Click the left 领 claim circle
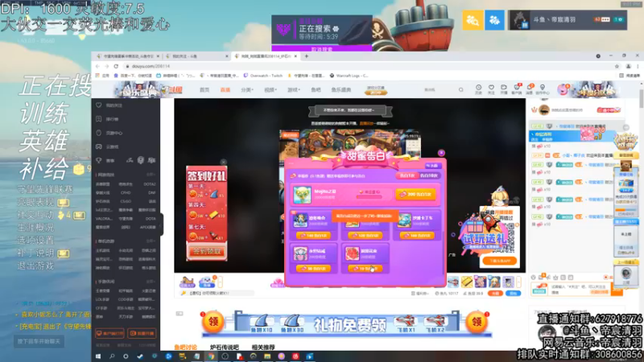Image resolution: width=644 pixels, height=362 pixels. 213,321
